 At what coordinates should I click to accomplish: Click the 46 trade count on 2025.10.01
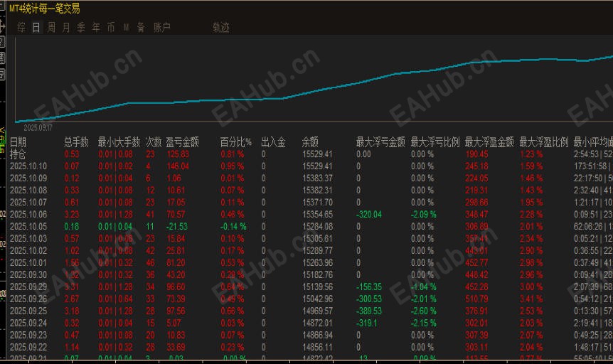[x=150, y=263]
